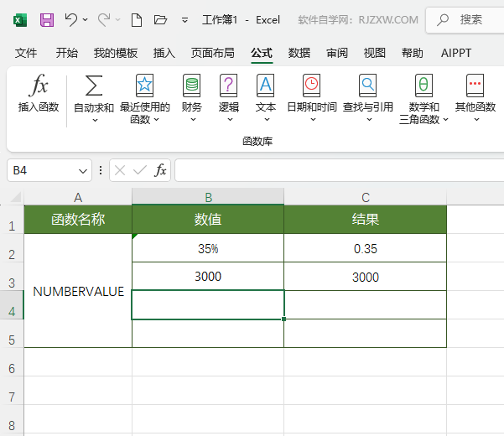Open the redo history dropdown arrow
The image size is (504, 436).
118,19
